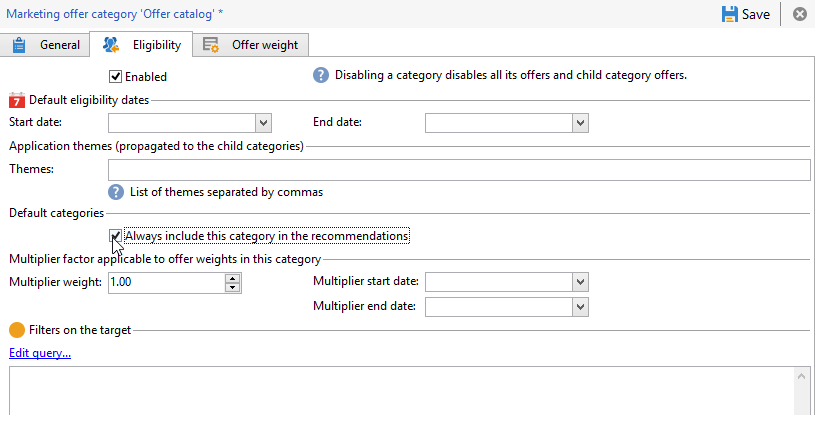Open the Multiplier start date dropdown
This screenshot has height=427, width=827.
(x=580, y=282)
